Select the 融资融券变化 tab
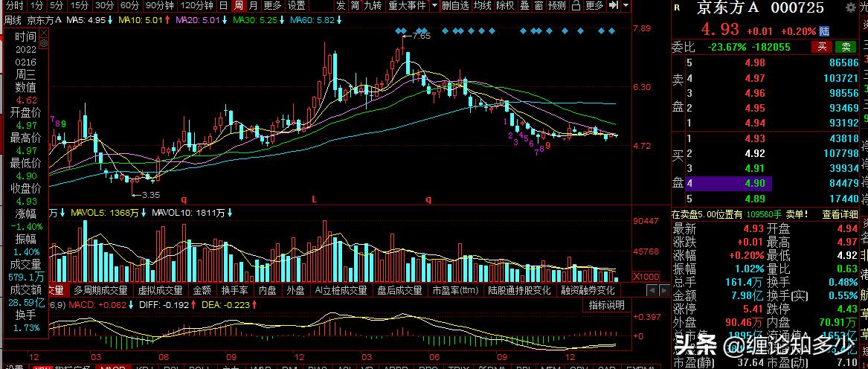The image size is (868, 369). pos(588,290)
